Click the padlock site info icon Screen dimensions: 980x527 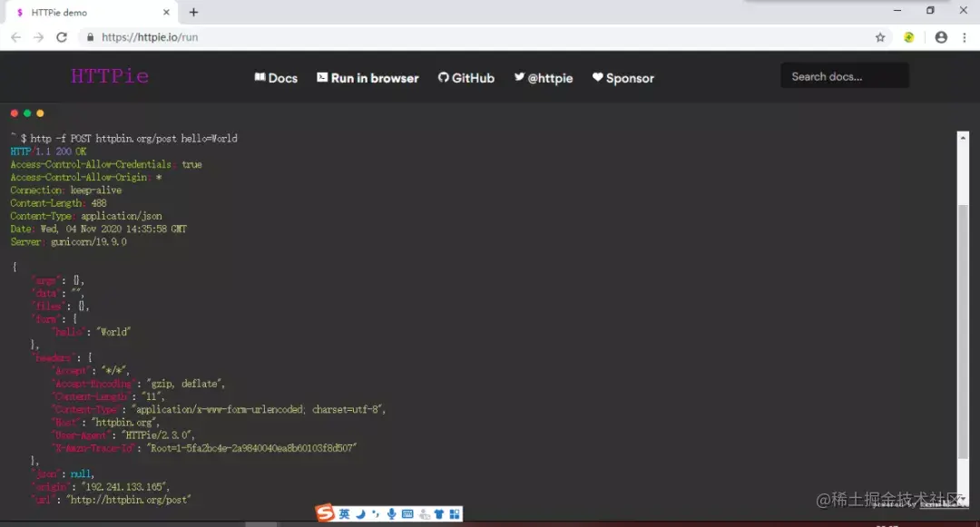(x=90, y=37)
